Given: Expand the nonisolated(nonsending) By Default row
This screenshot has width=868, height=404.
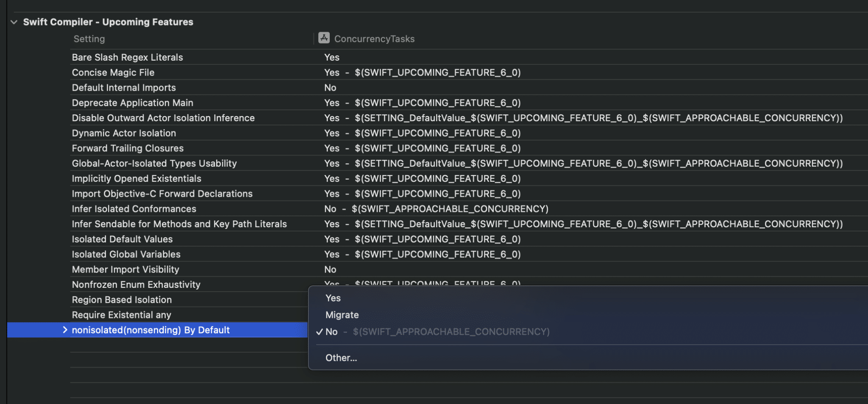Looking at the screenshot, I should tap(65, 330).
